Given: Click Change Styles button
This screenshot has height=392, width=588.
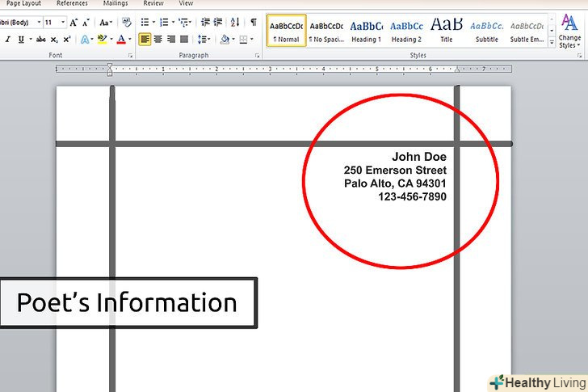Looking at the screenshot, I should (569, 32).
